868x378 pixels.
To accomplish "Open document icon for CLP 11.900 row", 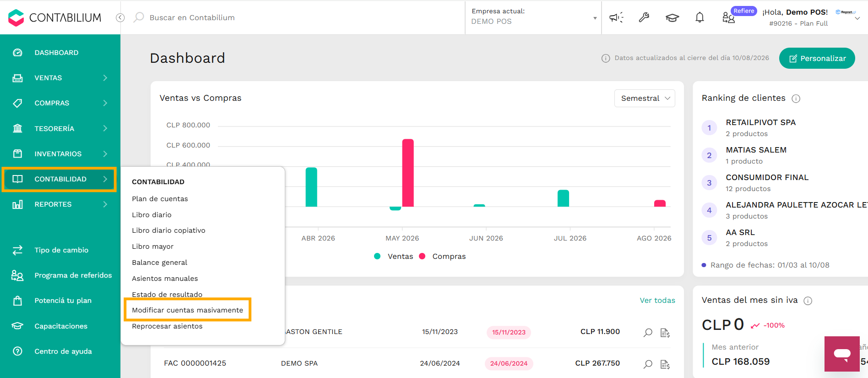I will click(x=665, y=333).
